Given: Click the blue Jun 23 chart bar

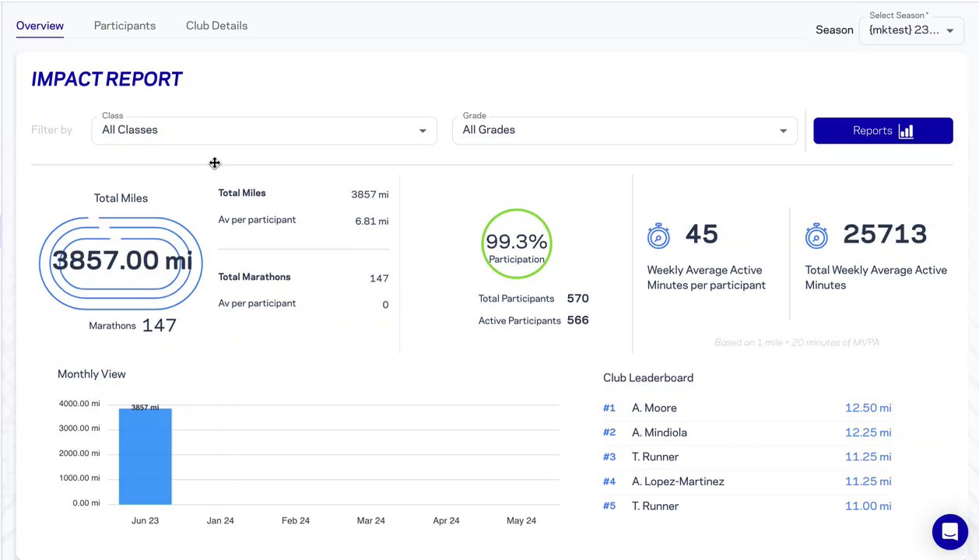Looking at the screenshot, I should coord(145,459).
